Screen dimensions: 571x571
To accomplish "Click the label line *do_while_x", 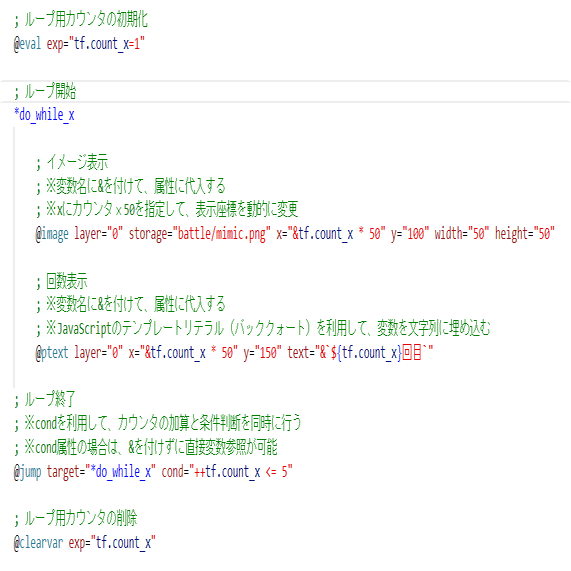I will [x=44, y=115].
